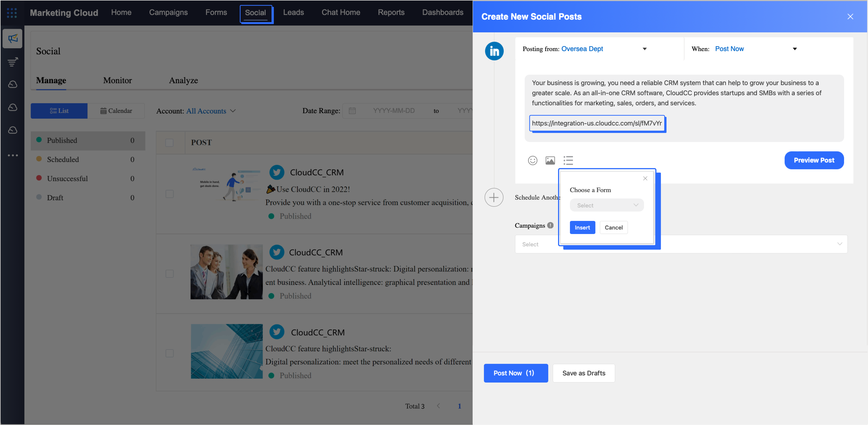
Task: Click the insert form list icon
Action: tap(568, 160)
